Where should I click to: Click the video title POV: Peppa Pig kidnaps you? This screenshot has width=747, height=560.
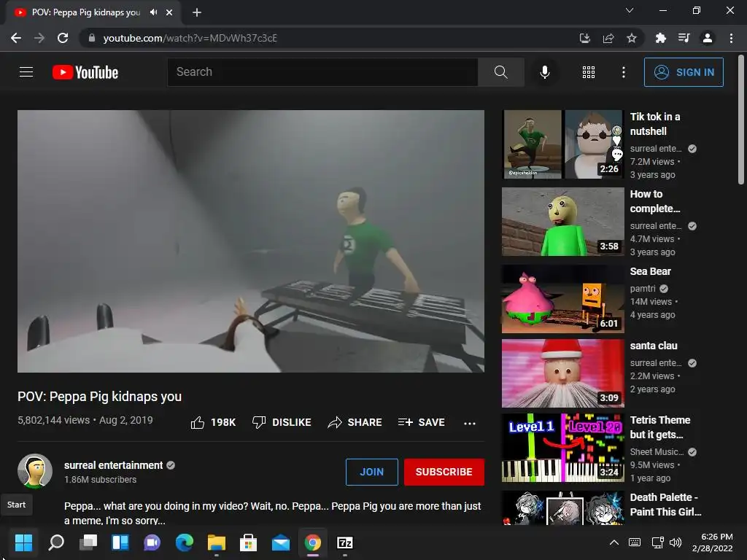pos(99,397)
